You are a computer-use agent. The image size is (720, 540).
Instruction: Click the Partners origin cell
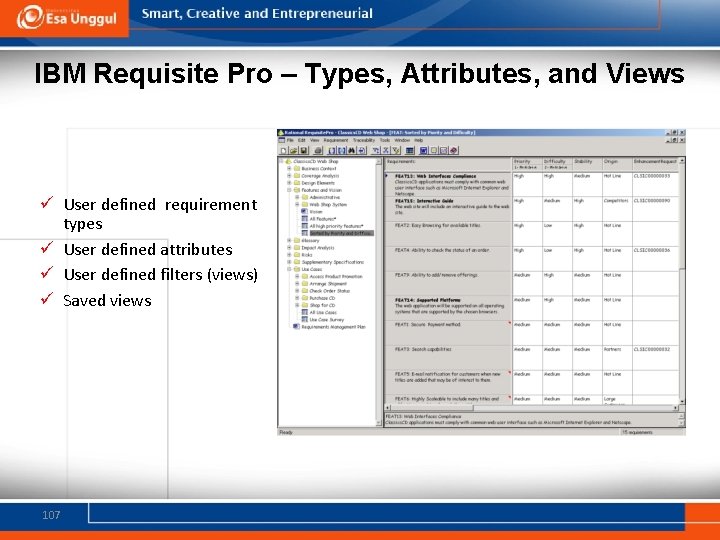(x=617, y=358)
